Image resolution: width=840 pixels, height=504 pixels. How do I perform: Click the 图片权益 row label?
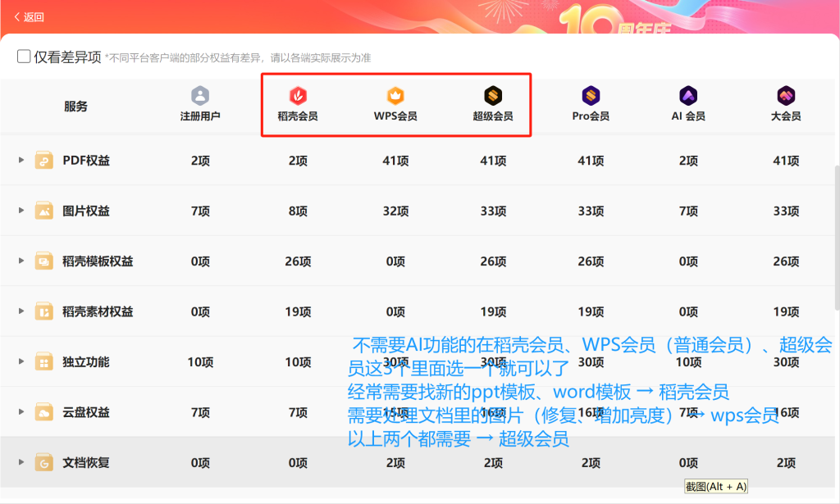[86, 211]
